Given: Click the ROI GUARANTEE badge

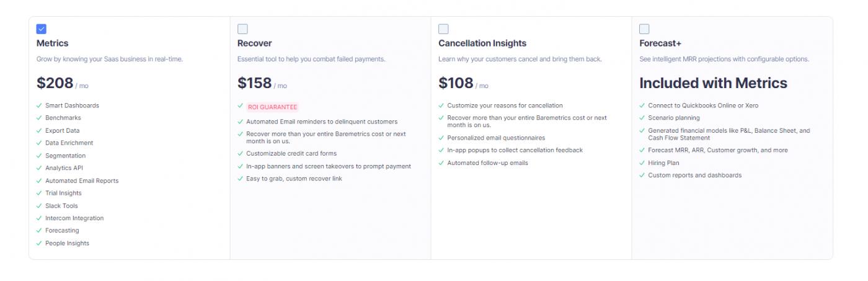Looking at the screenshot, I should point(272,107).
